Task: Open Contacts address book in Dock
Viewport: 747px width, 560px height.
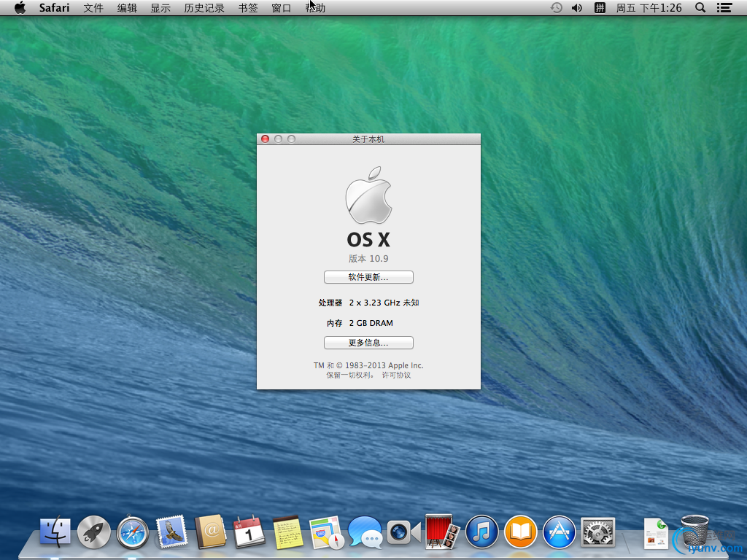Action: click(x=210, y=532)
